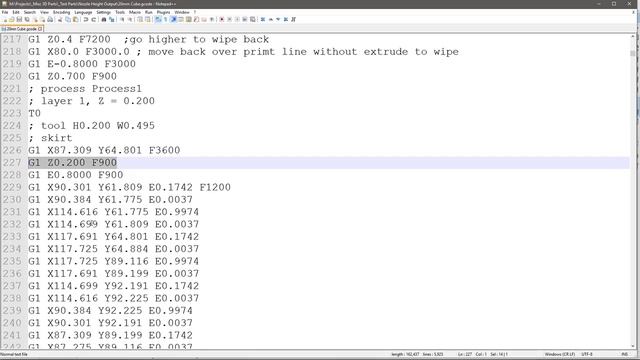The width and height of the screenshot is (640, 360).
Task: Open the Plugins menu
Action: 163,12
